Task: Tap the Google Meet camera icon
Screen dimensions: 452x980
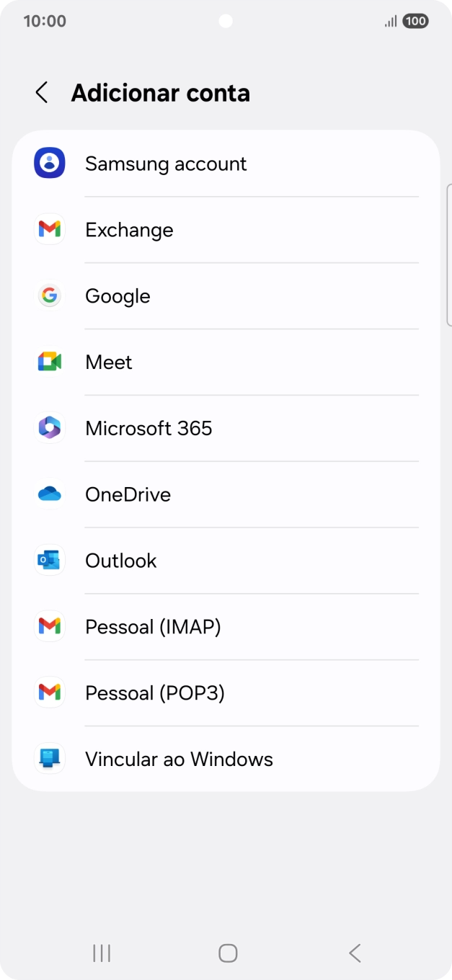Action: tap(50, 362)
